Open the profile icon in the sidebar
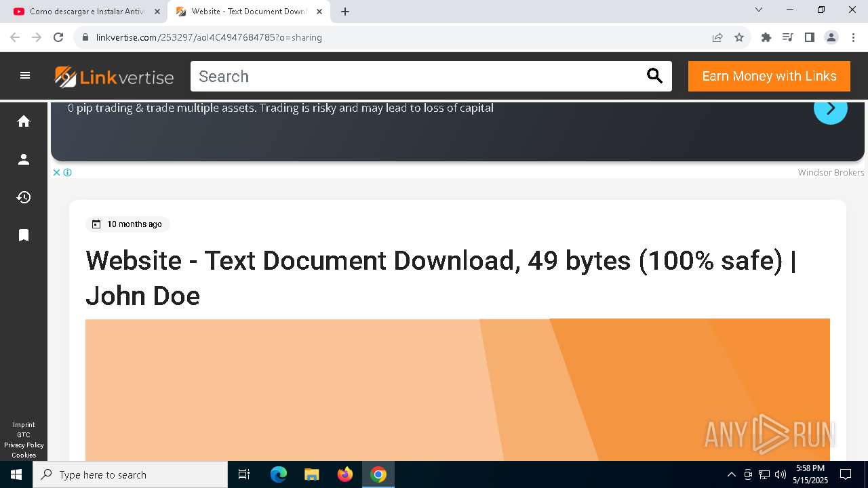This screenshot has width=868, height=488. [24, 159]
